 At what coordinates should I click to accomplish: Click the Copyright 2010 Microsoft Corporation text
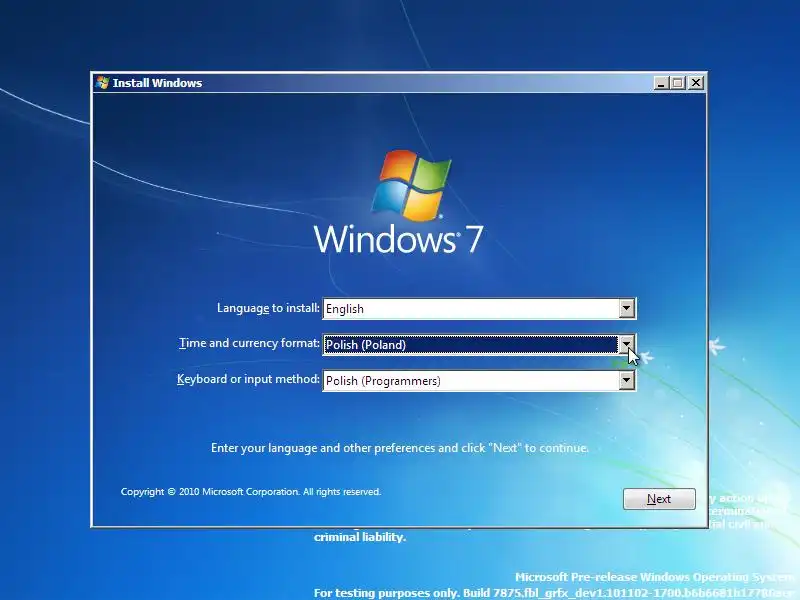251,492
